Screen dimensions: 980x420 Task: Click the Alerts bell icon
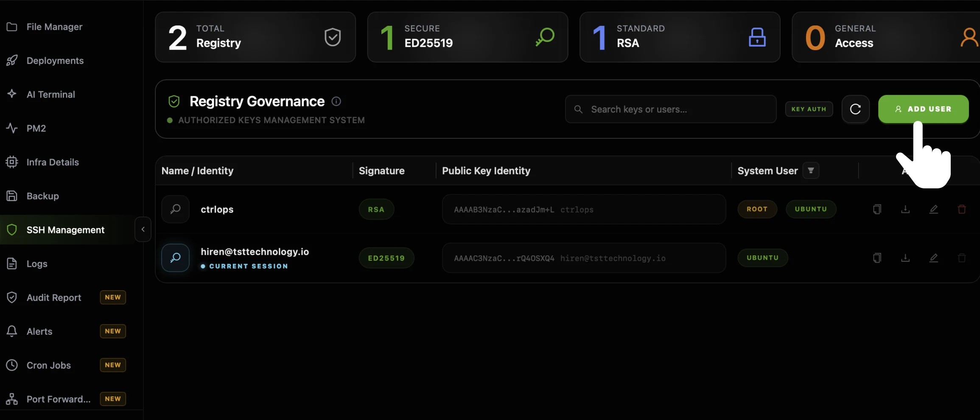pos(12,331)
